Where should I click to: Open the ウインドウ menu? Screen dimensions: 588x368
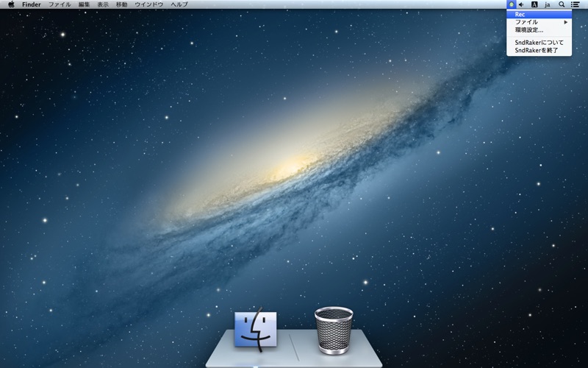click(x=149, y=4)
